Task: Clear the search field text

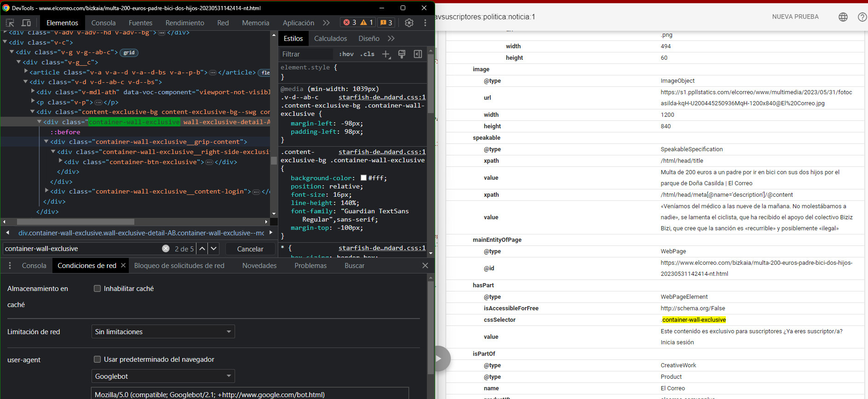Action: pyautogui.click(x=166, y=249)
